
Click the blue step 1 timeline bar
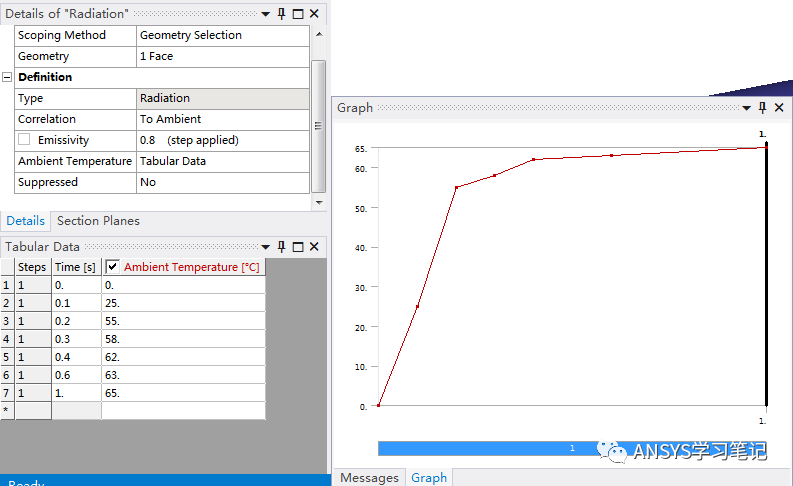tap(571, 449)
